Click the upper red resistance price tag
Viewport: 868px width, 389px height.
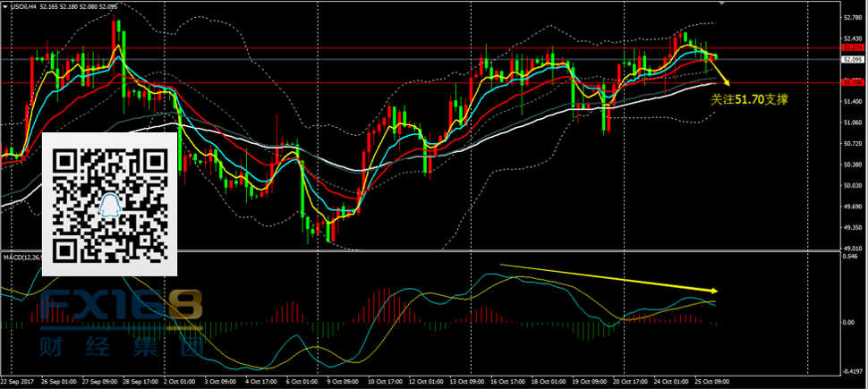[x=852, y=47]
